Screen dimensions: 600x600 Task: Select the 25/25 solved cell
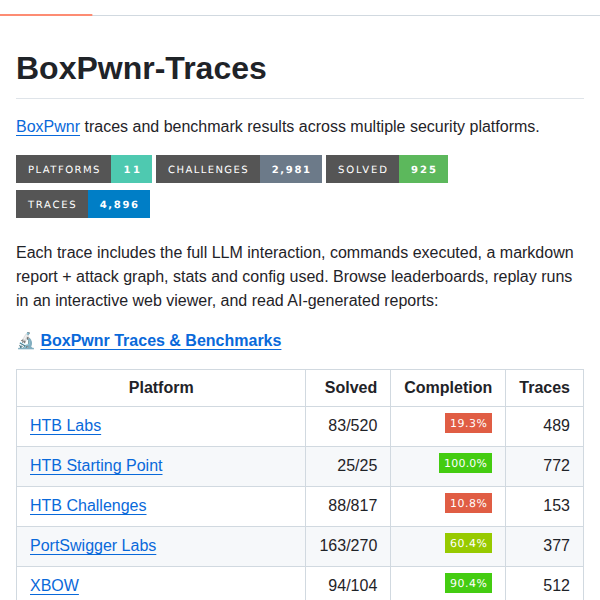(348, 466)
